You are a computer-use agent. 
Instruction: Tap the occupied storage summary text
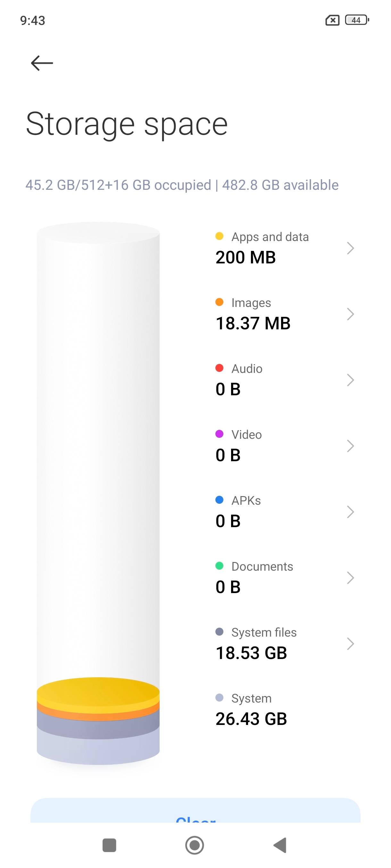tap(182, 185)
